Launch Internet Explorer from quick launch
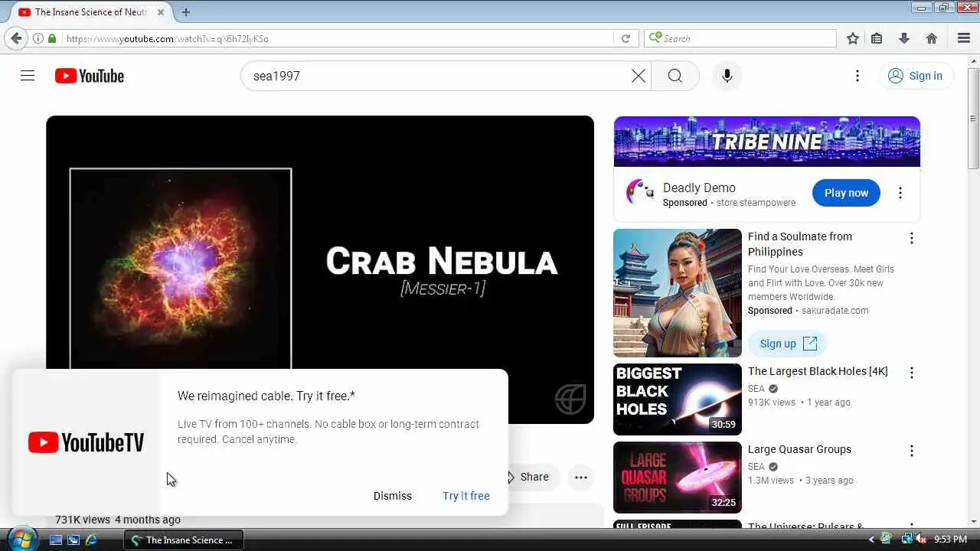Viewport: 980px width, 551px height. [91, 540]
